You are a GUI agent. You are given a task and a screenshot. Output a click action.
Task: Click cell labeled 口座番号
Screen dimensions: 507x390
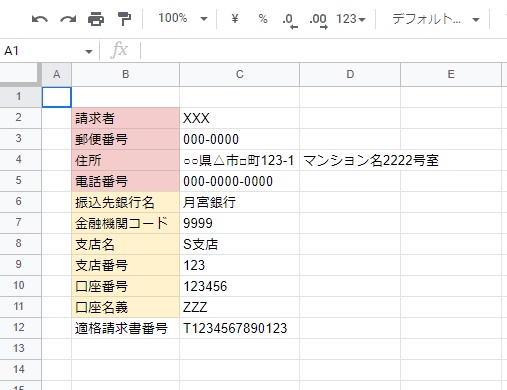point(125,286)
